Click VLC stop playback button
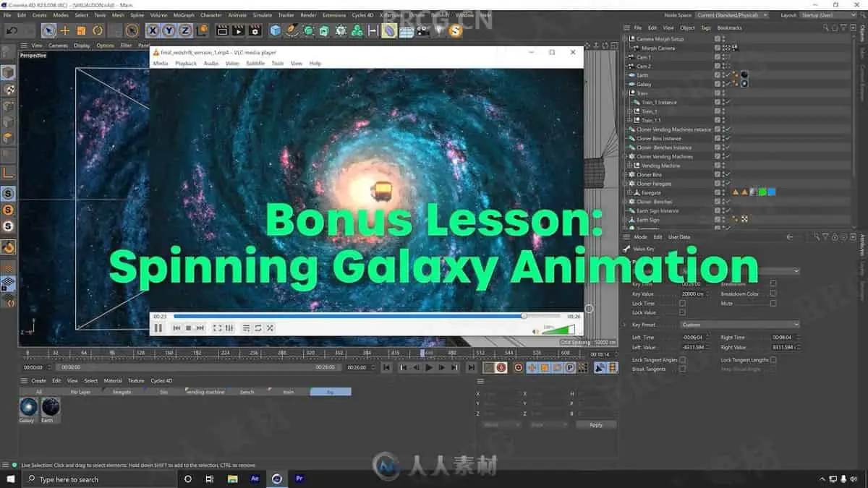 [x=188, y=328]
